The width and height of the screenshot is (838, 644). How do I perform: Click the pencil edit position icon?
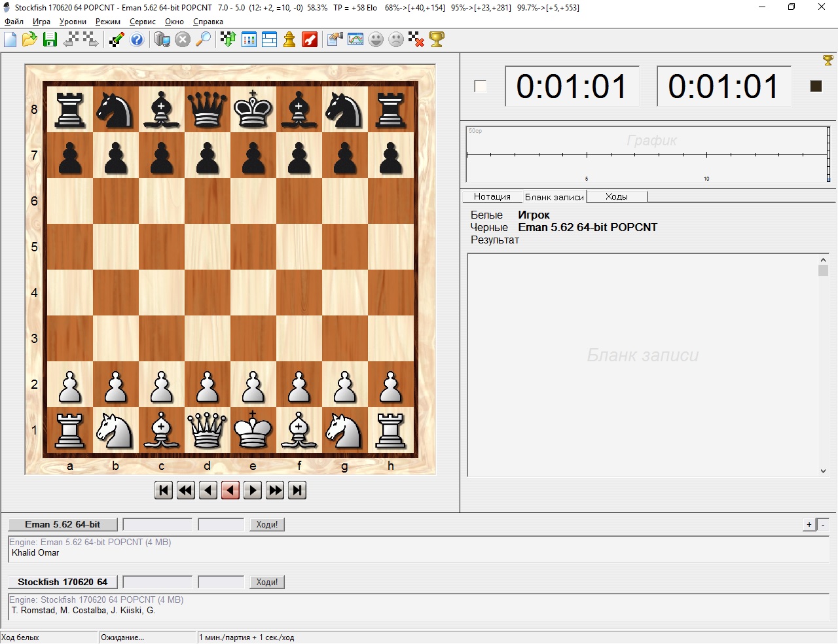point(117,40)
